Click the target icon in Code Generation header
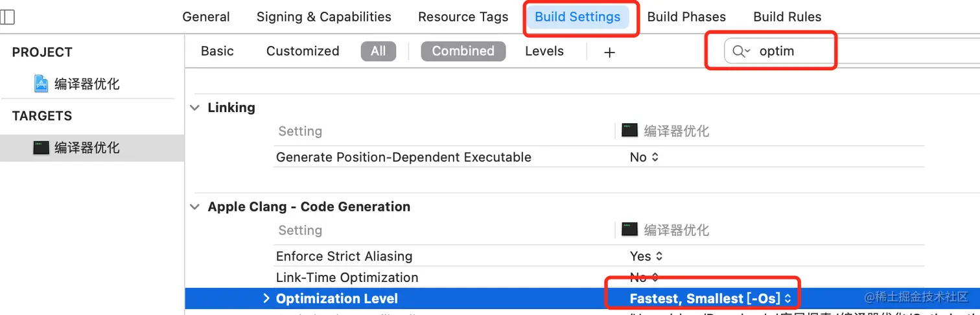The width and height of the screenshot is (980, 315). 629,229
